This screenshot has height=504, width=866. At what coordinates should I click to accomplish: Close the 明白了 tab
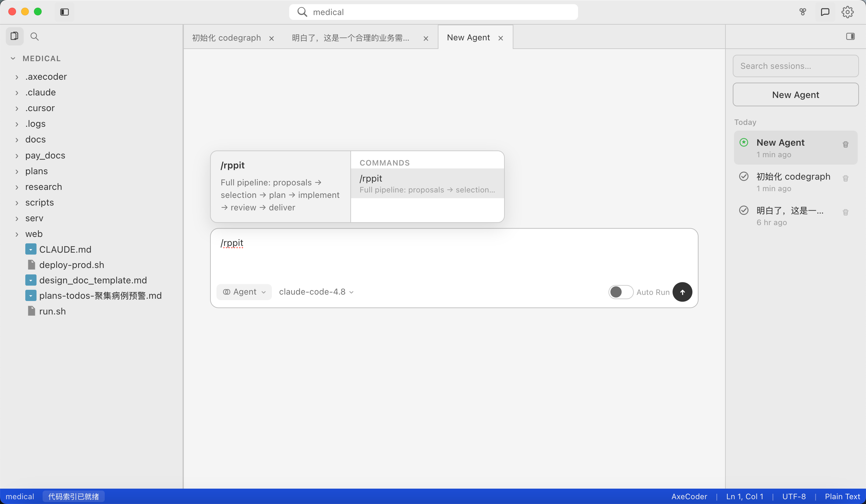click(426, 38)
